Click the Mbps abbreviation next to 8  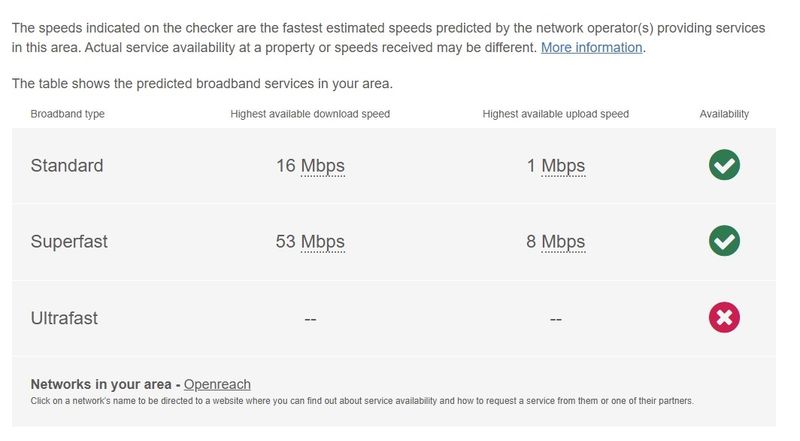[563, 241]
